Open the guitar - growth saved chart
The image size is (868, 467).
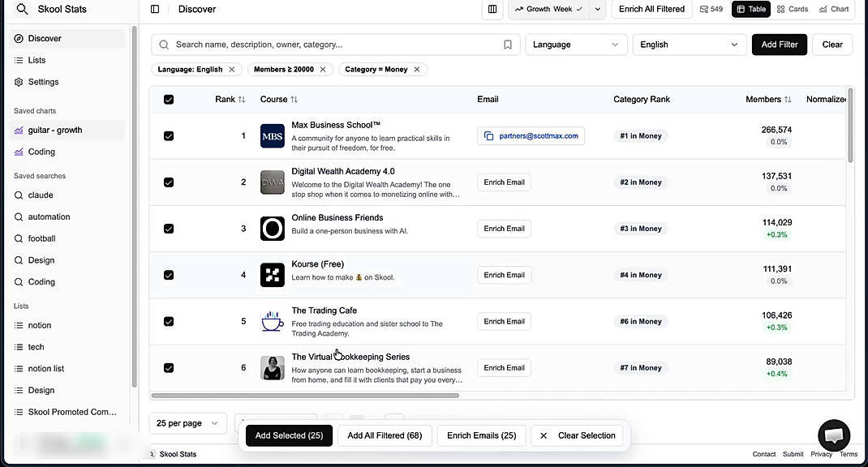tap(67, 130)
